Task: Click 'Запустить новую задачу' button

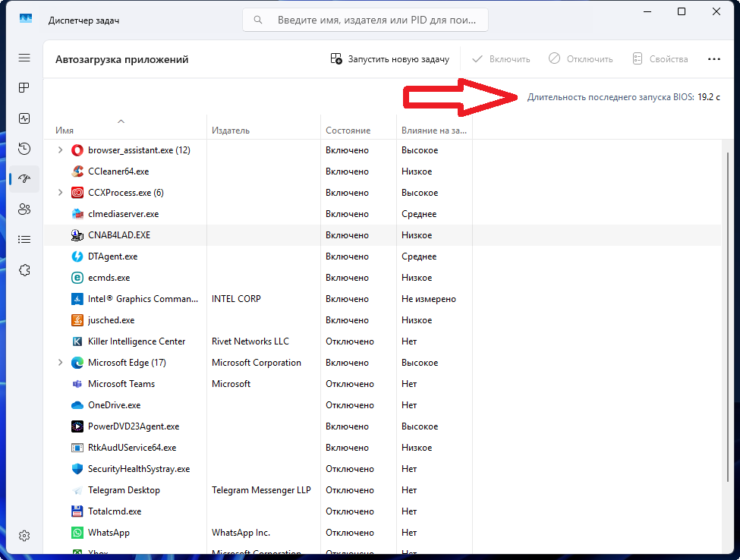Action: (x=390, y=59)
